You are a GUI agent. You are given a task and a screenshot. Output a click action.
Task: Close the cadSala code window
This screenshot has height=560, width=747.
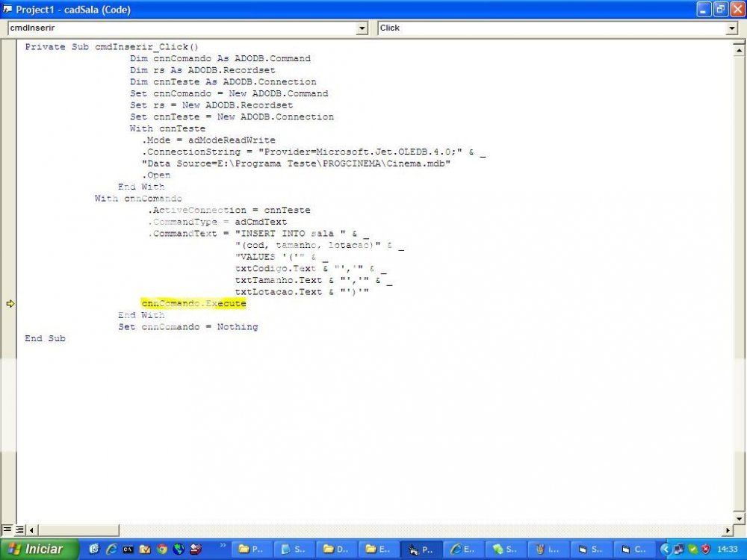tap(737, 10)
